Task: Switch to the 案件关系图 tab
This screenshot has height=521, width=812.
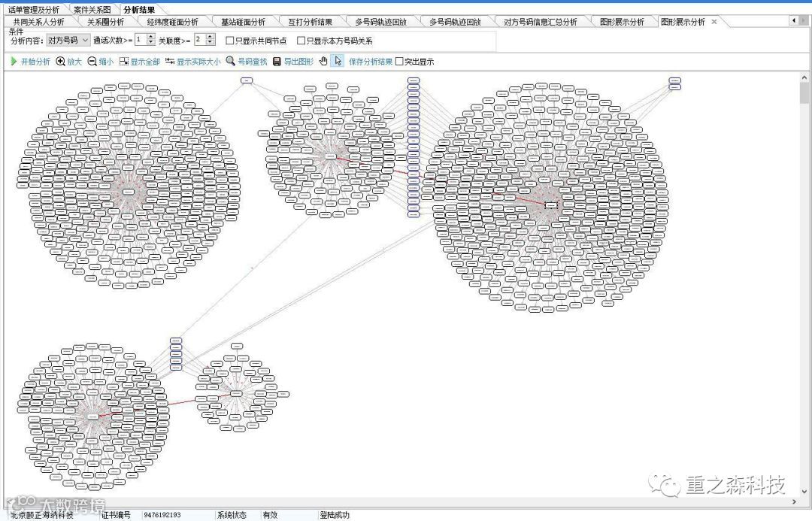Action: 92,9
